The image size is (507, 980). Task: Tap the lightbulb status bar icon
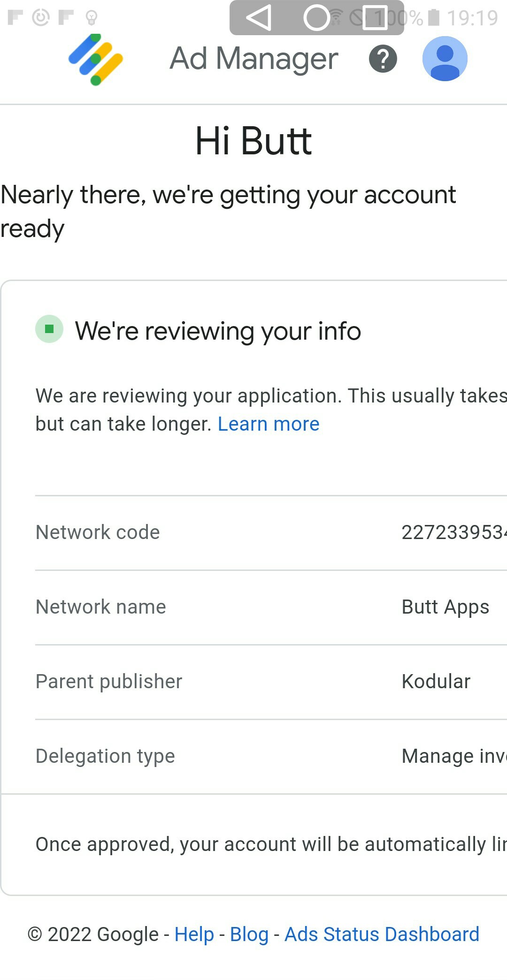coord(92,18)
